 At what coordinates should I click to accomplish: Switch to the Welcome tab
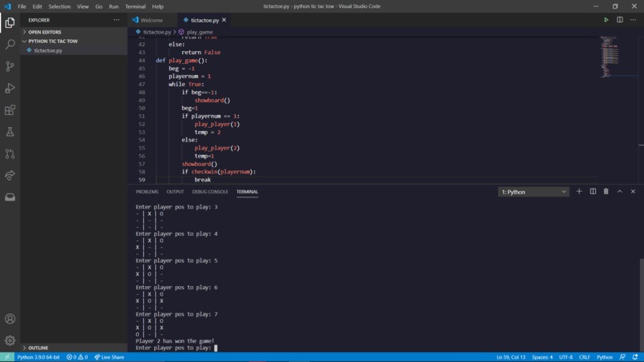click(152, 20)
